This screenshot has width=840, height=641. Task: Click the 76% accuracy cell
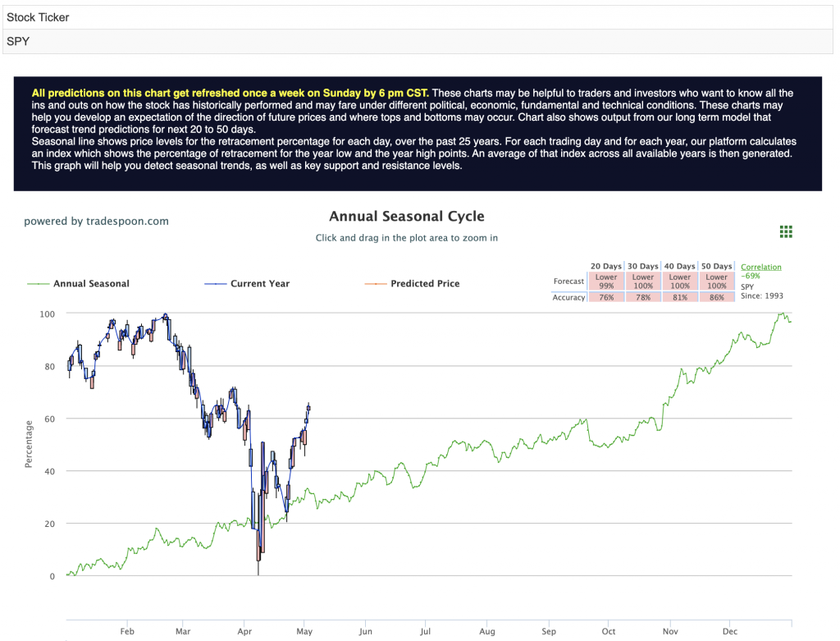point(606,297)
